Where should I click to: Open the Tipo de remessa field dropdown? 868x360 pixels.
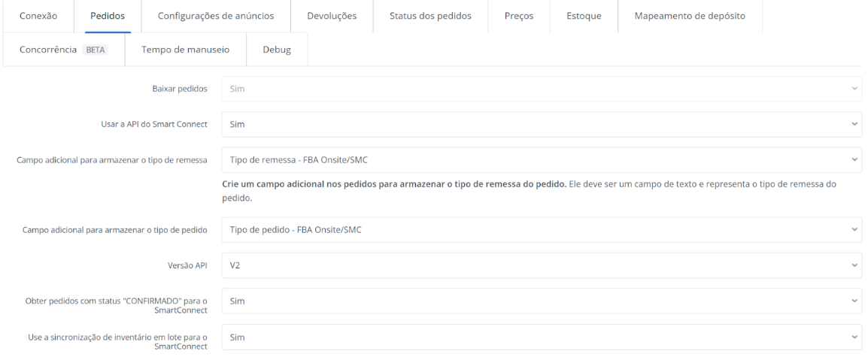click(x=540, y=159)
